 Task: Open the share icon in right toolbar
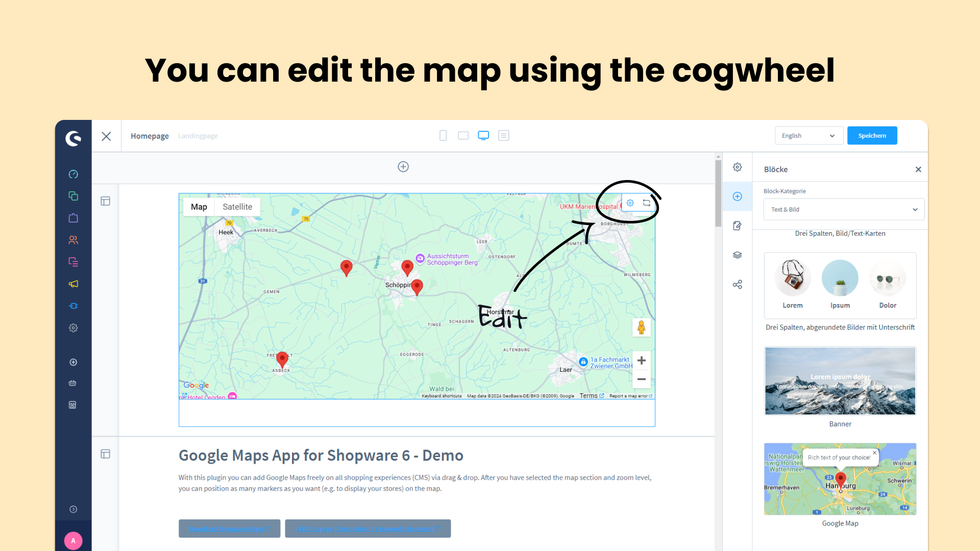coord(738,284)
